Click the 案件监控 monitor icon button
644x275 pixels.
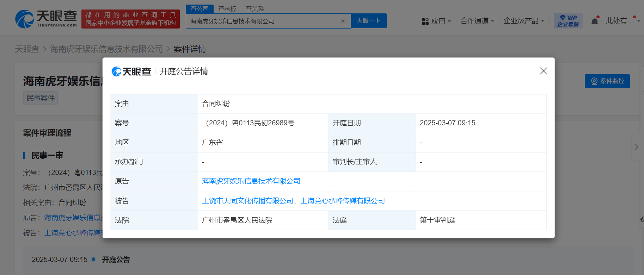tap(607, 81)
